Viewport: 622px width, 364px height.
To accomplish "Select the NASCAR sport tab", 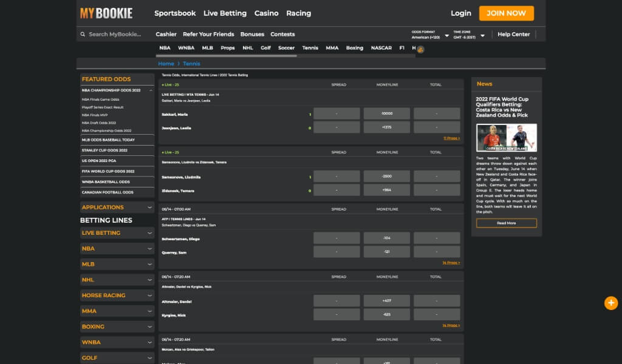I will coord(381,48).
